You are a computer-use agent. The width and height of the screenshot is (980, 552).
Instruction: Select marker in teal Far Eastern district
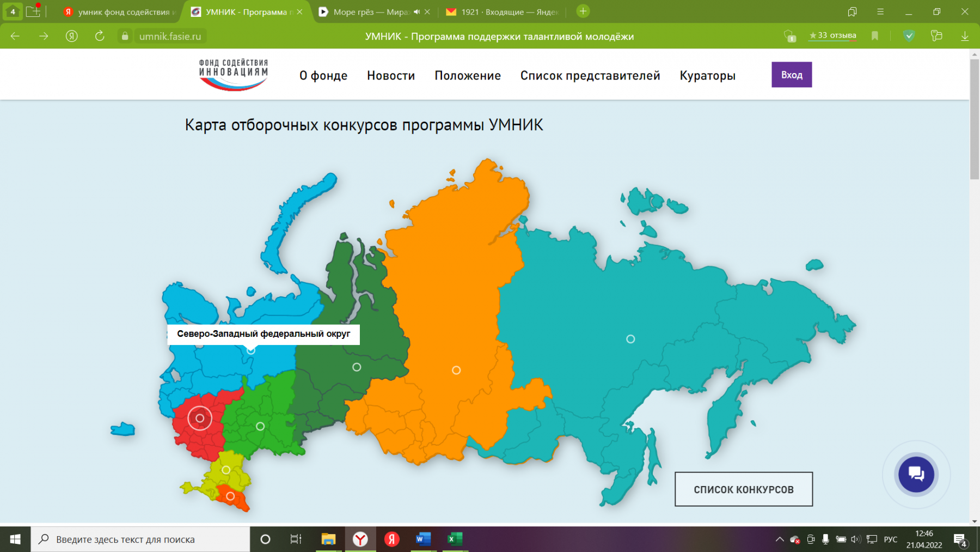click(630, 339)
